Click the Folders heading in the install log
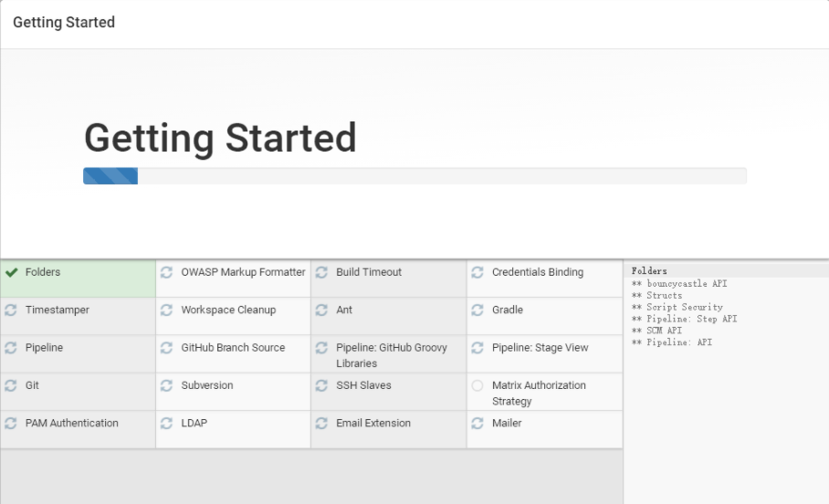Image resolution: width=829 pixels, height=504 pixels. point(649,271)
